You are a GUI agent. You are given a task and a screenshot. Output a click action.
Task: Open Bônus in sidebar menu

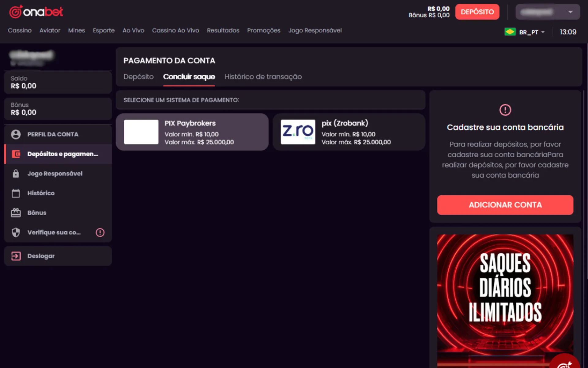click(x=58, y=213)
